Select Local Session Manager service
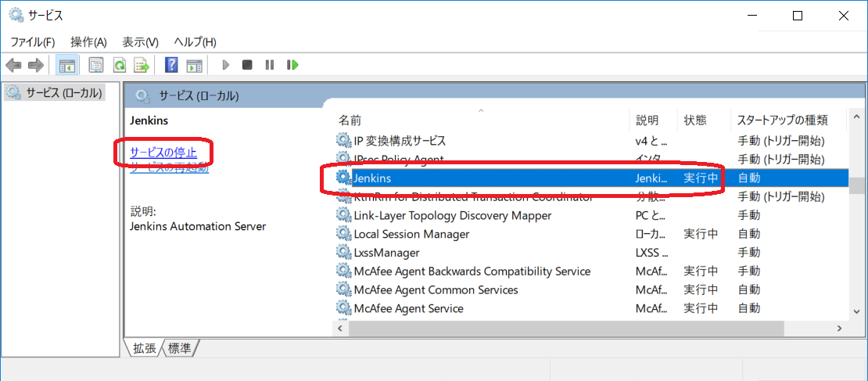Viewport: 868px width, 381px height. 411,234
